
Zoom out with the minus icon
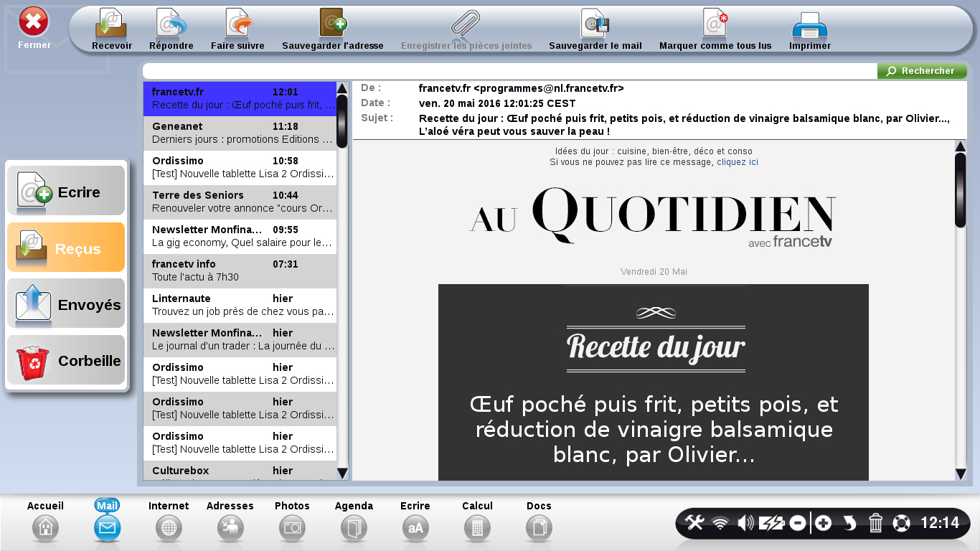tap(797, 523)
